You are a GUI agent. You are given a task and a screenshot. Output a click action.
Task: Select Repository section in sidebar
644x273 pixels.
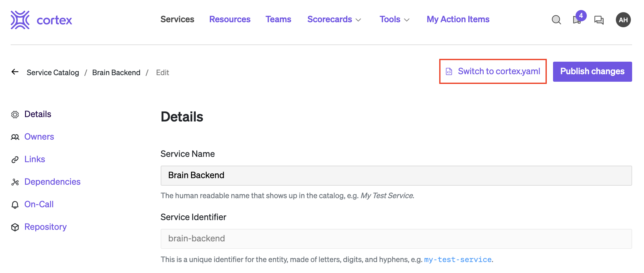click(x=46, y=227)
